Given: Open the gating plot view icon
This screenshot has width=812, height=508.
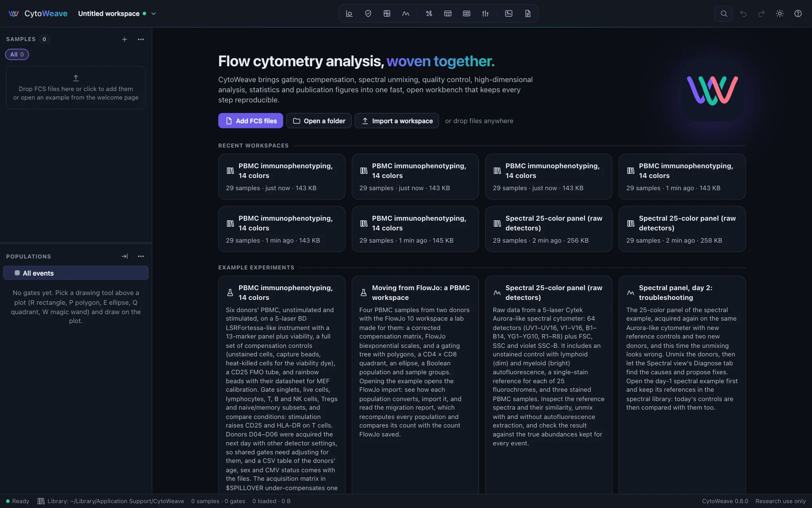Looking at the screenshot, I should [349, 13].
